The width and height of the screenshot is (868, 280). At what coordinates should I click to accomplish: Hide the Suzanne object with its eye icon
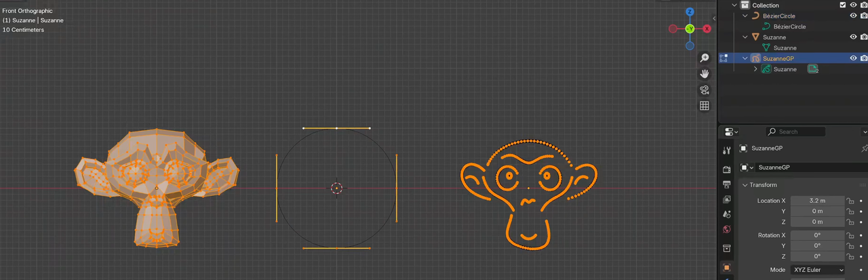pyautogui.click(x=854, y=37)
